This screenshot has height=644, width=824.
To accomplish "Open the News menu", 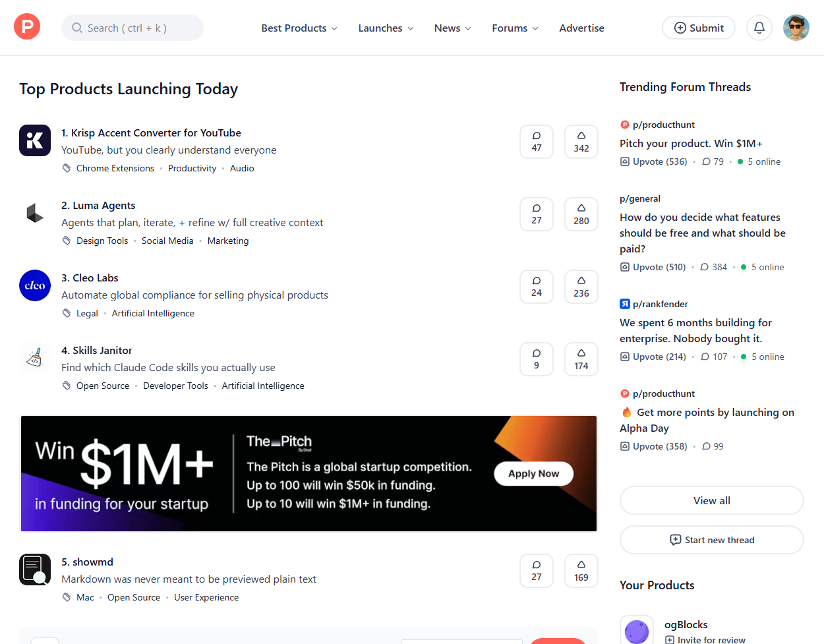I will click(452, 28).
